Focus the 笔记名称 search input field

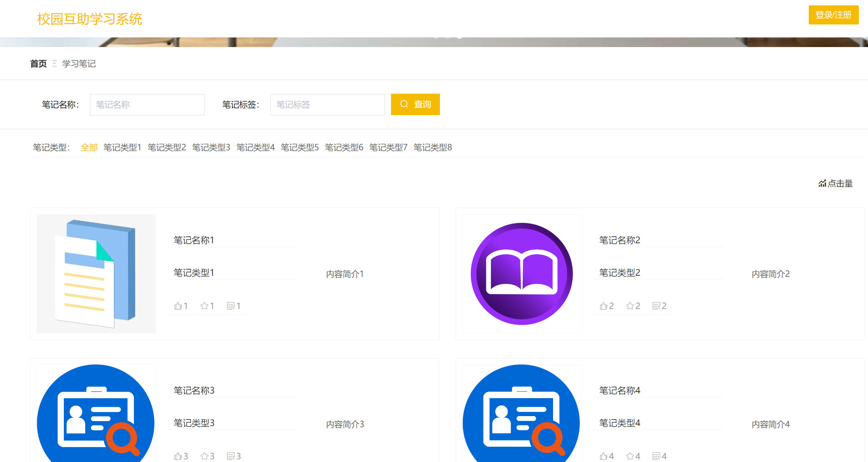click(x=147, y=105)
